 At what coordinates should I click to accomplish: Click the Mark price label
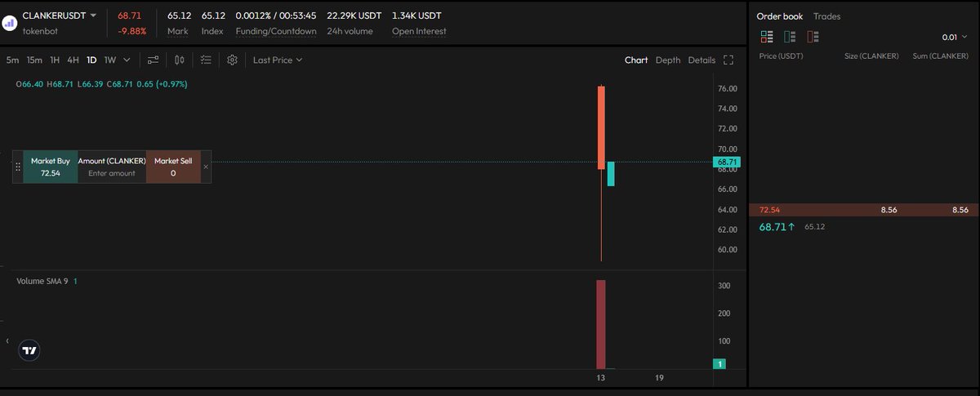click(x=177, y=32)
